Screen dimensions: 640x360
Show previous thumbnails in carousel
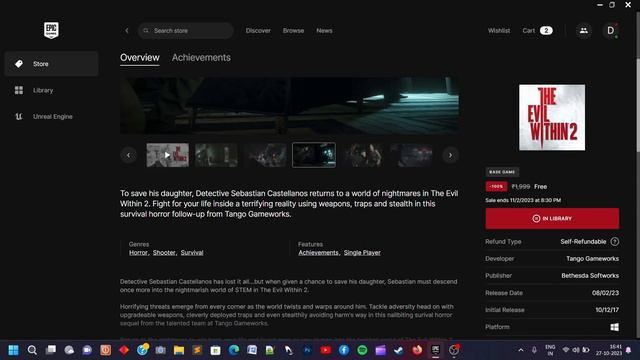tap(129, 155)
